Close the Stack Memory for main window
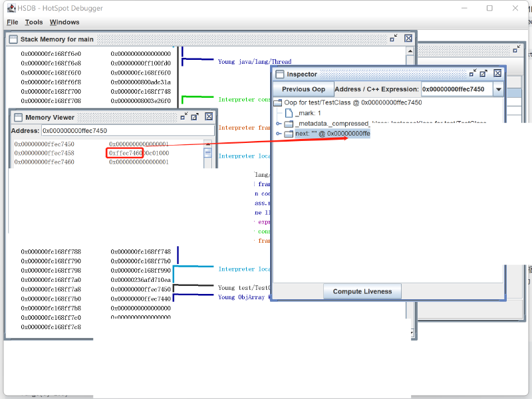 click(x=408, y=39)
